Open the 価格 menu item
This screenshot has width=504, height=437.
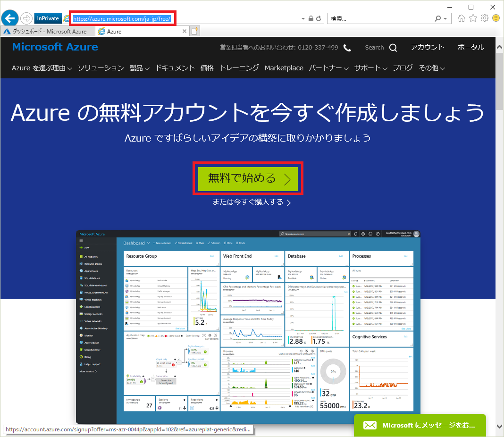(x=207, y=68)
